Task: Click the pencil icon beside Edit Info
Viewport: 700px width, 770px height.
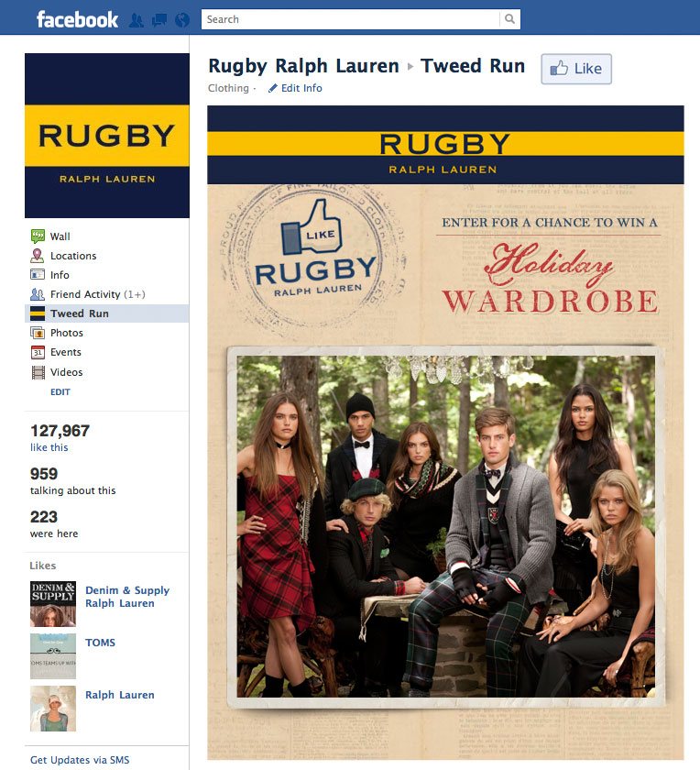Action: [x=273, y=88]
